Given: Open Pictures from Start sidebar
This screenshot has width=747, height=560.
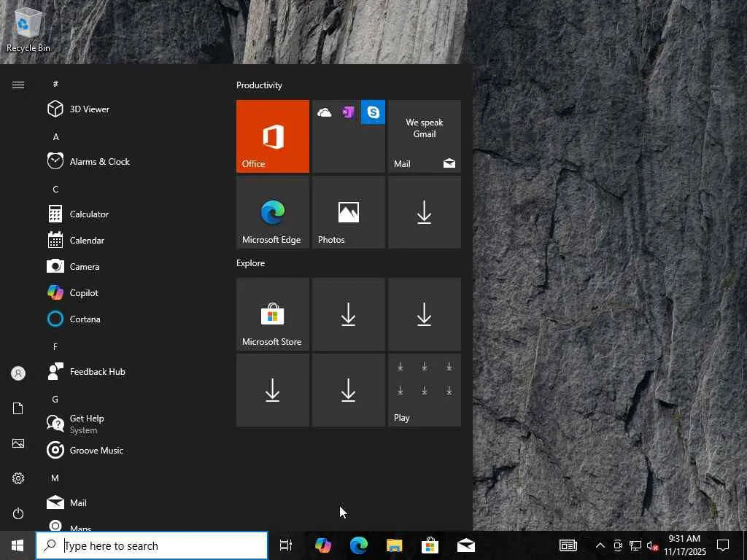Looking at the screenshot, I should click(18, 443).
